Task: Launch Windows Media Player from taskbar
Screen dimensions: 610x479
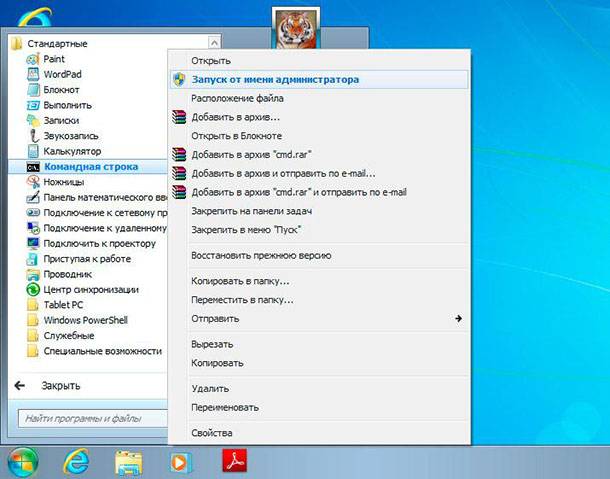Action: pyautogui.click(x=181, y=463)
